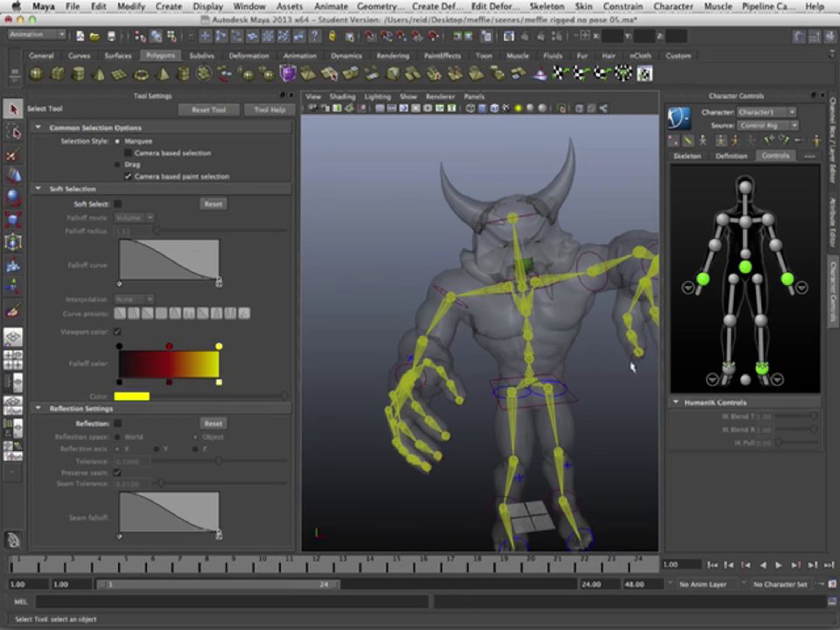Enable Camera based selection checkbox
This screenshot has height=630, width=840.
pyautogui.click(x=128, y=153)
